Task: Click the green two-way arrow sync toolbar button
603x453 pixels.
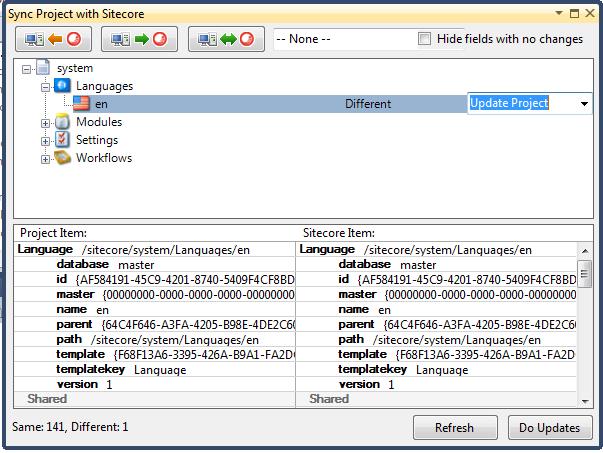Action: (x=226, y=39)
